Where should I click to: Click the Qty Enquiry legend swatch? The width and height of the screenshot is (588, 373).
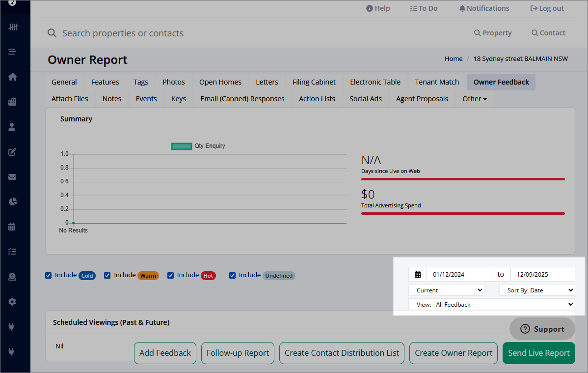point(182,146)
